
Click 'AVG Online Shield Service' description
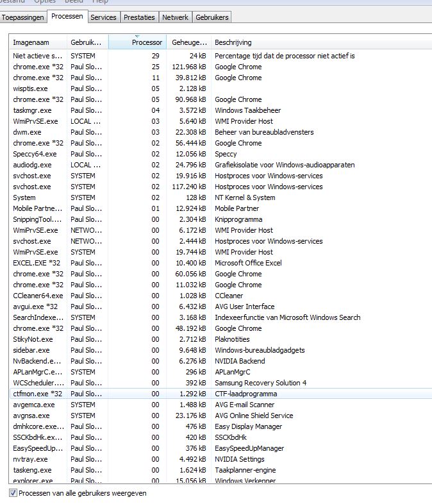tap(254, 416)
